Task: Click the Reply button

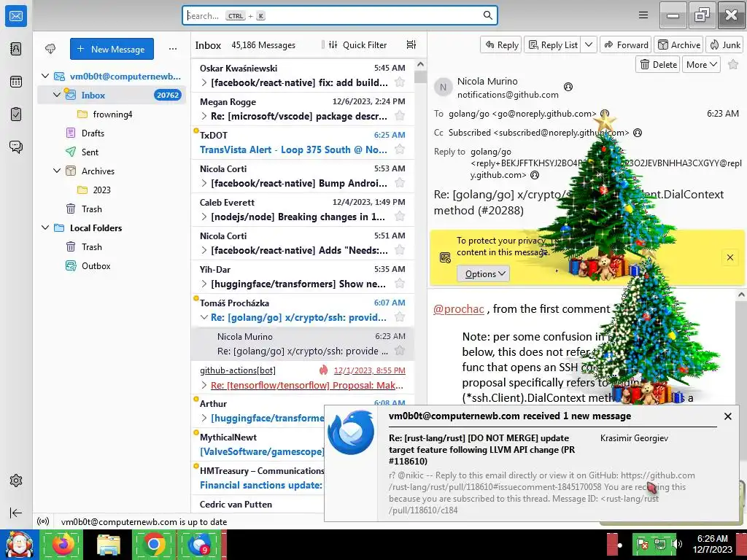Action: tap(501, 44)
